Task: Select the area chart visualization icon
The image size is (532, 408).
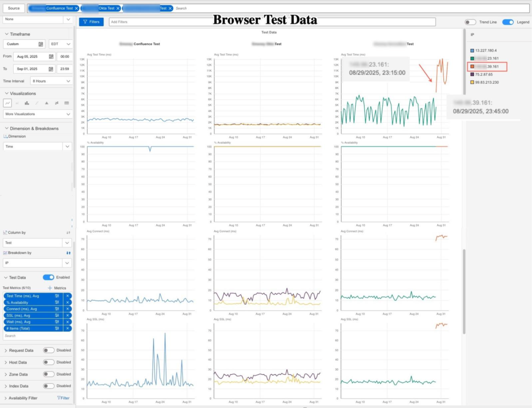Action: (47, 103)
